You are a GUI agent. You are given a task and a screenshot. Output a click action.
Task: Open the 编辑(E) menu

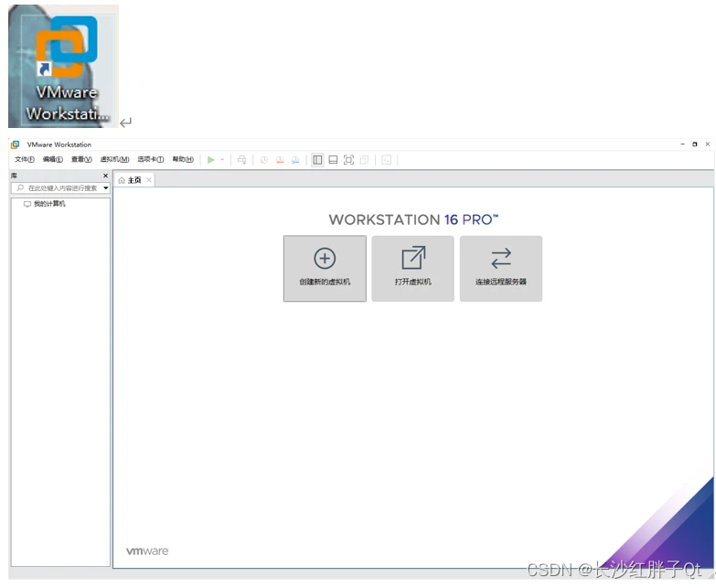(52, 159)
